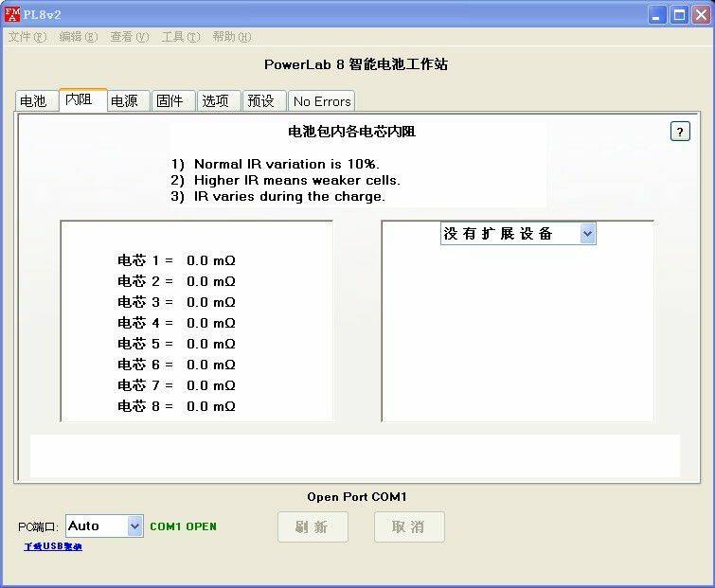This screenshot has height=588, width=715.
Task: Click the 电芯 6 = 0.0 mΩ reading
Action: [x=176, y=365]
